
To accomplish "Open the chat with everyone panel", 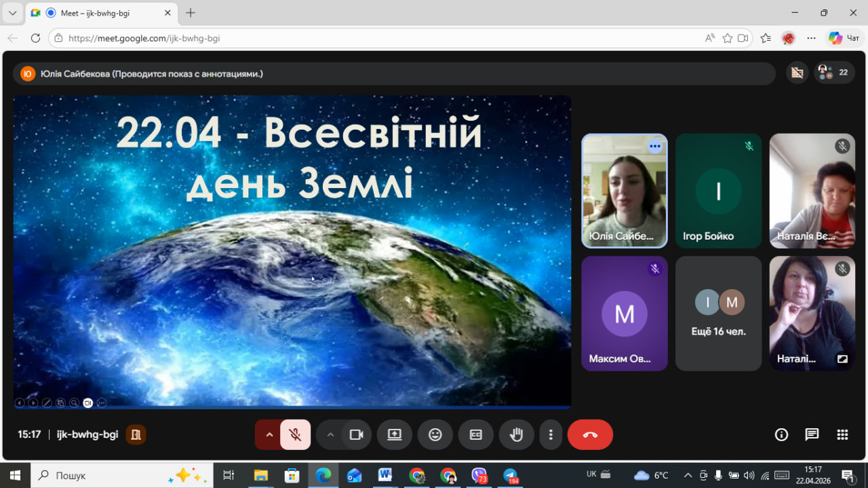I will tap(812, 435).
